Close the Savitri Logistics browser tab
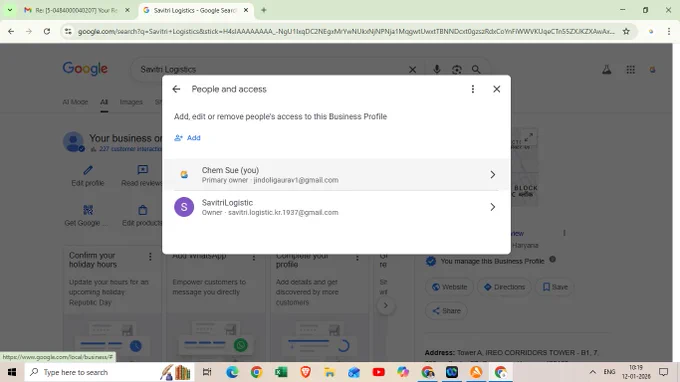Viewport: 680px width, 382px height. [246, 10]
